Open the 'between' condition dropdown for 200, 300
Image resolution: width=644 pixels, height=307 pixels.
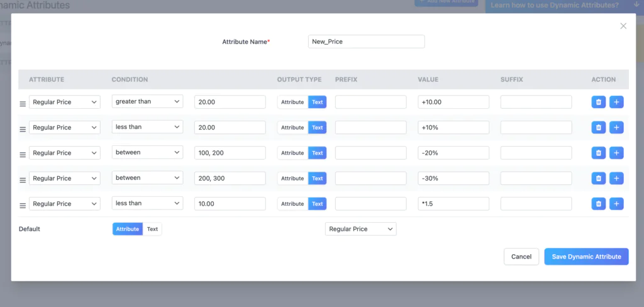pos(147,178)
